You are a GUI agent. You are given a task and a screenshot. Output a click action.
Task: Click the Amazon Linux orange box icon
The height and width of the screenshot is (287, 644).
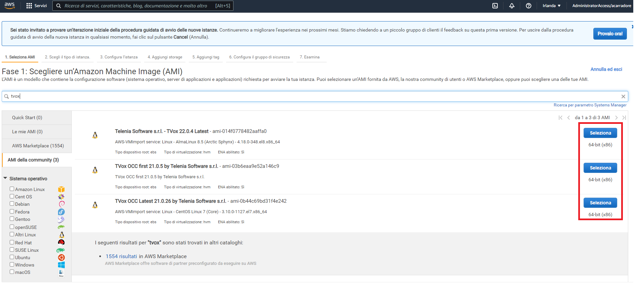61,190
